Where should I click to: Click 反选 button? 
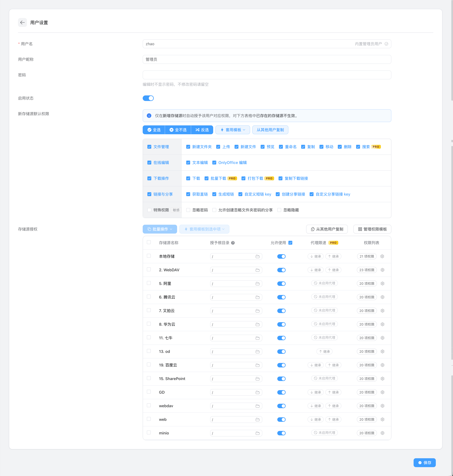pos(202,130)
